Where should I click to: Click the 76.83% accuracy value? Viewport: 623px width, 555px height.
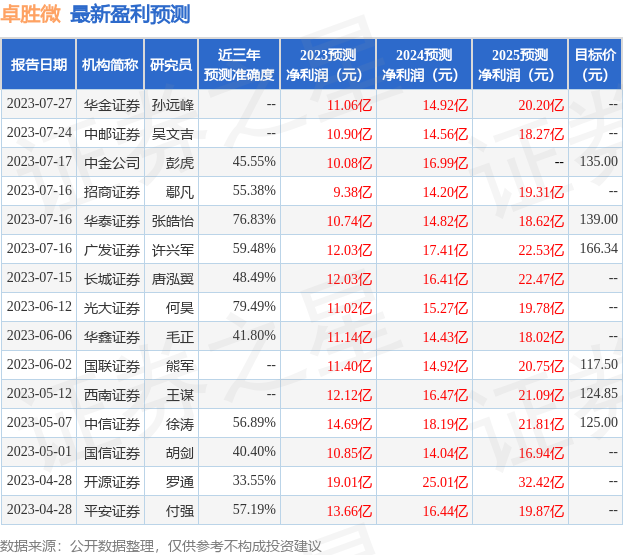click(x=254, y=219)
